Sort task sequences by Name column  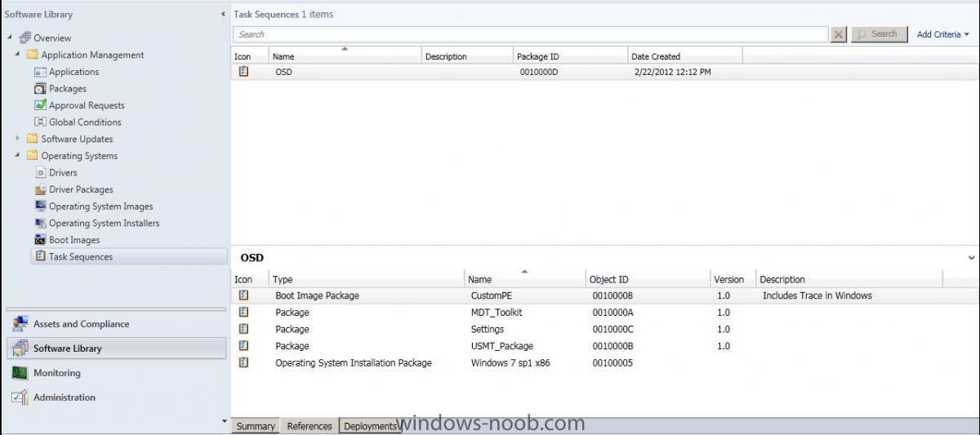pos(345,56)
